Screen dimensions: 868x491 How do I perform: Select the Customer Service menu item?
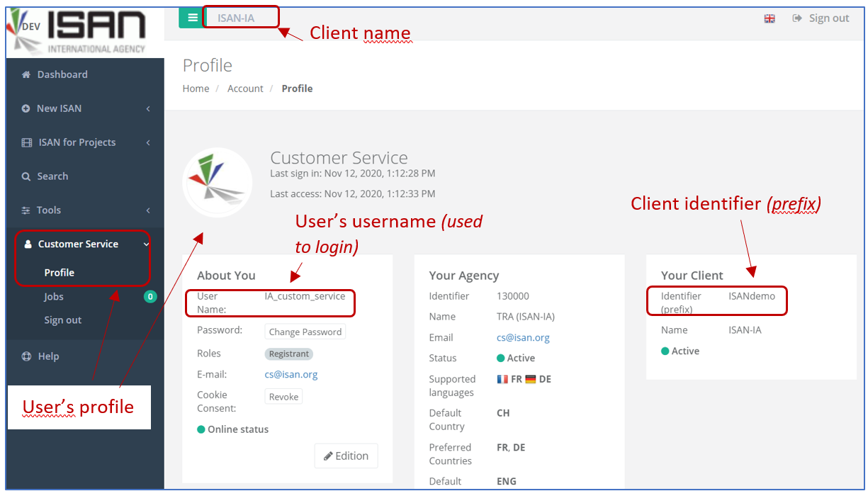78,244
